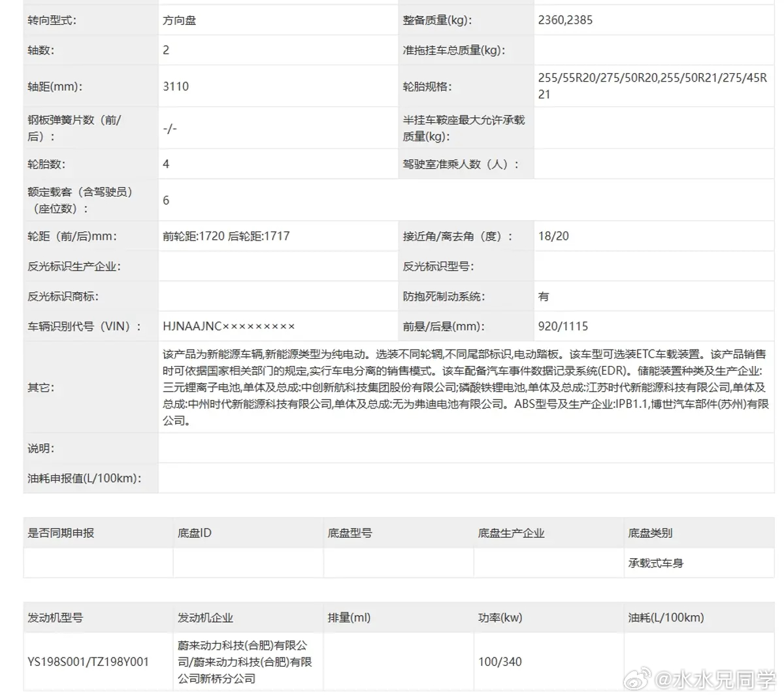Image resolution: width=784 pixels, height=698 pixels.
Task: Click the 半挂车鞍座最大允许承载质量 label
Action: pos(464,128)
